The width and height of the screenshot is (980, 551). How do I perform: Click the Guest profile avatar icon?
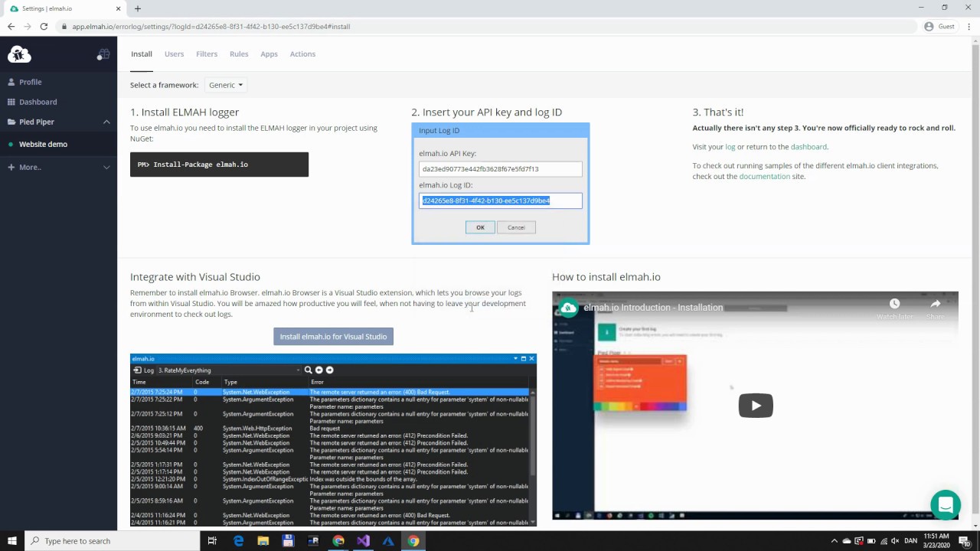tap(929, 27)
